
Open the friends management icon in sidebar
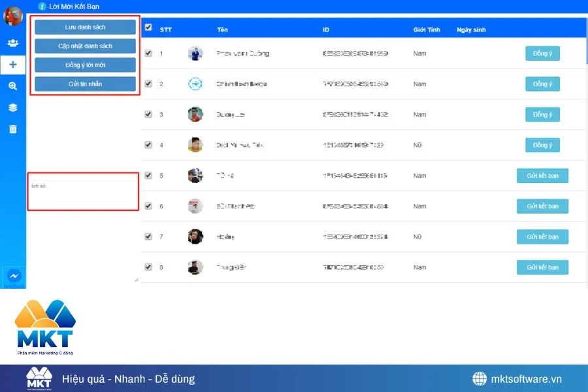point(13,43)
